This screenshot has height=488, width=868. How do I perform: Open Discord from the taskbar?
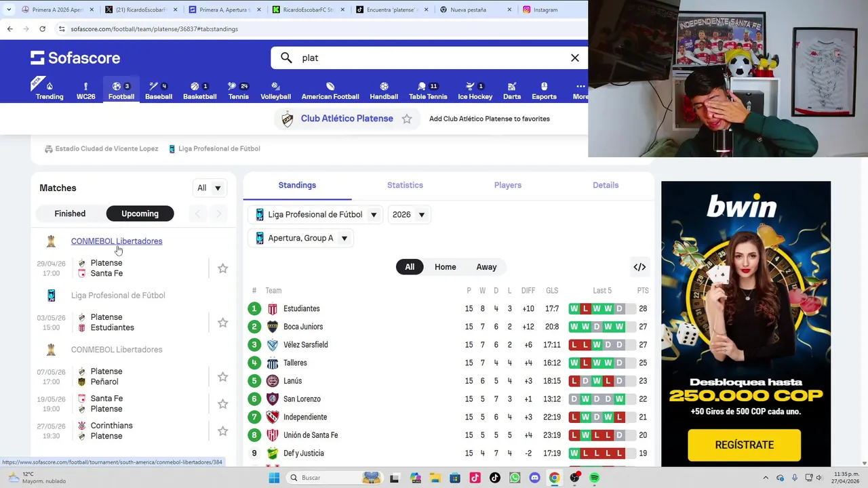click(x=534, y=478)
